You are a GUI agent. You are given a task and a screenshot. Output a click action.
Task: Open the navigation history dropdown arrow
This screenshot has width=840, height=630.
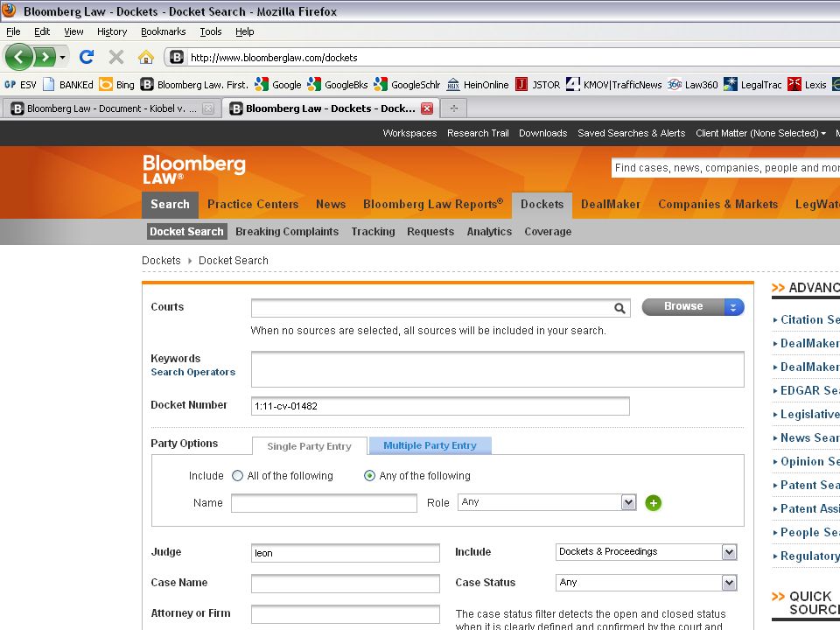tap(62, 57)
